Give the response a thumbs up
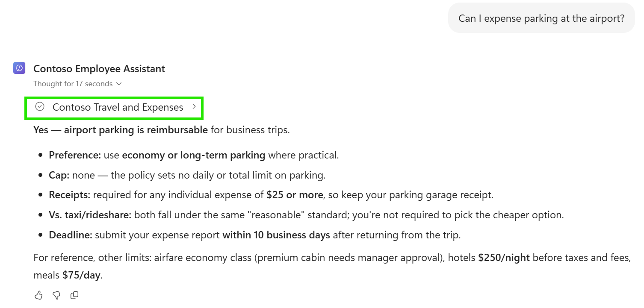 coord(38,295)
